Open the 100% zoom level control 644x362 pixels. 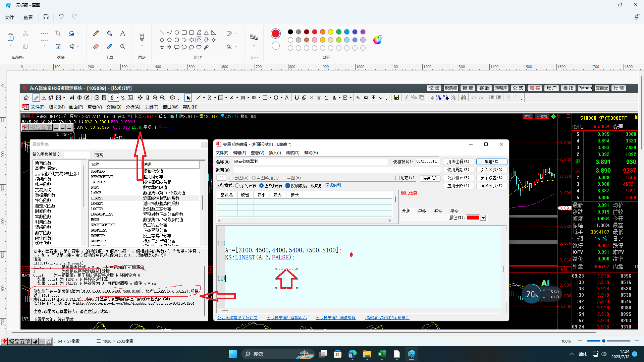(x=566, y=341)
